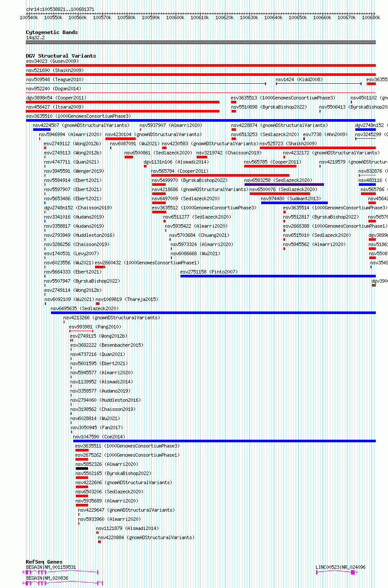Select nsv1121879 (Alsmadi2014) label
Viewport: 388px width, 588px height.
coord(127,528)
